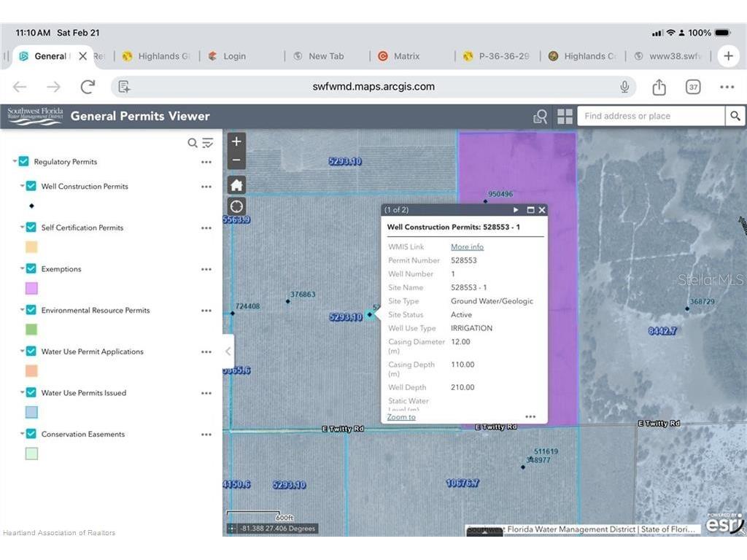The width and height of the screenshot is (747, 560).
Task: Open the query/search people icon in header
Action: [541, 116]
